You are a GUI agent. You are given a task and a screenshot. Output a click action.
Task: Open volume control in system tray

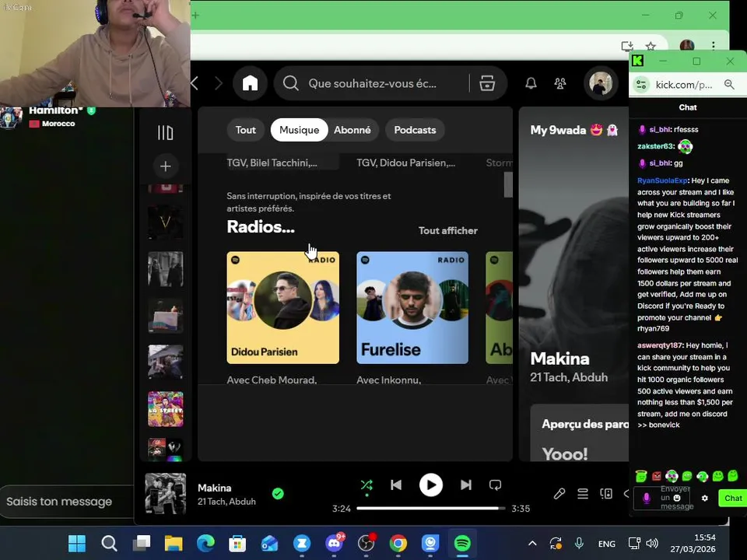pyautogui.click(x=652, y=544)
